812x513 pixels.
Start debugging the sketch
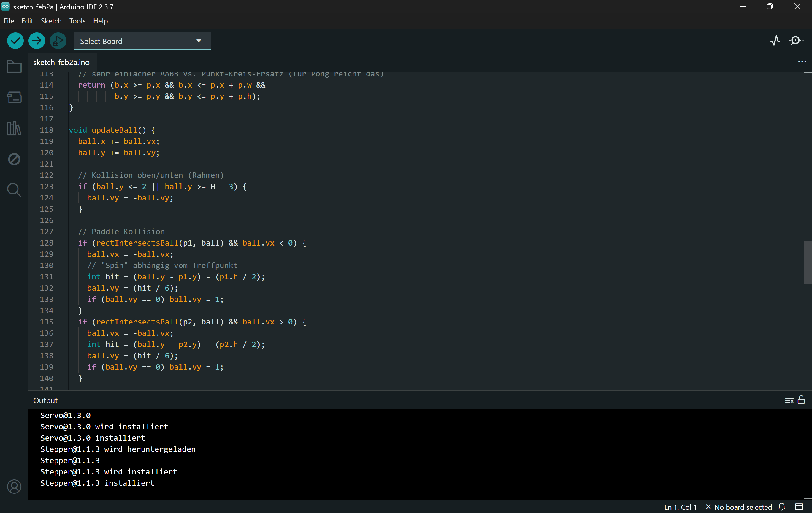[58, 40]
